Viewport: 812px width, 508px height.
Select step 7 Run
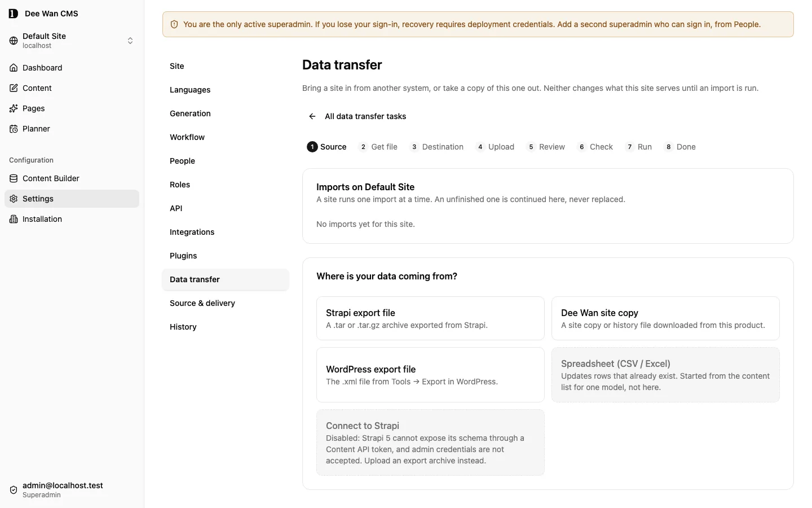click(638, 147)
